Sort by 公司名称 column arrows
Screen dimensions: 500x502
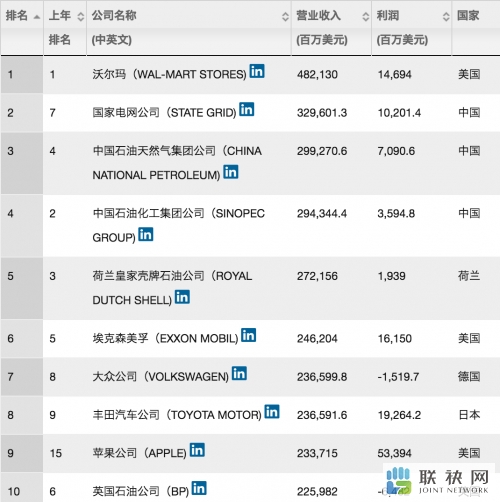(285, 16)
